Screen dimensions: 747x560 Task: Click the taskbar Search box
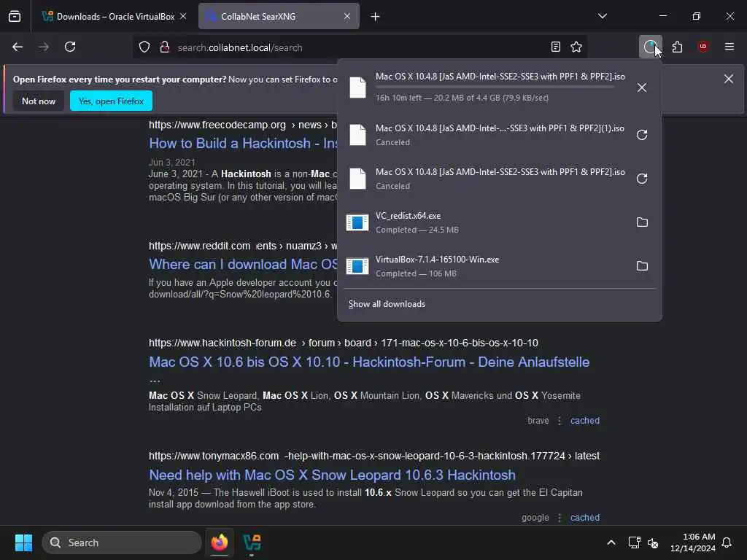(x=122, y=542)
